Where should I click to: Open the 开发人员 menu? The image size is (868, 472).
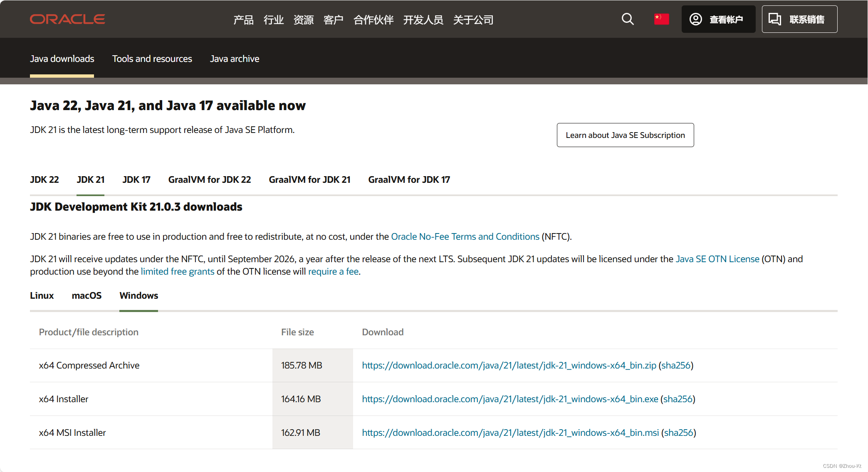tap(423, 20)
